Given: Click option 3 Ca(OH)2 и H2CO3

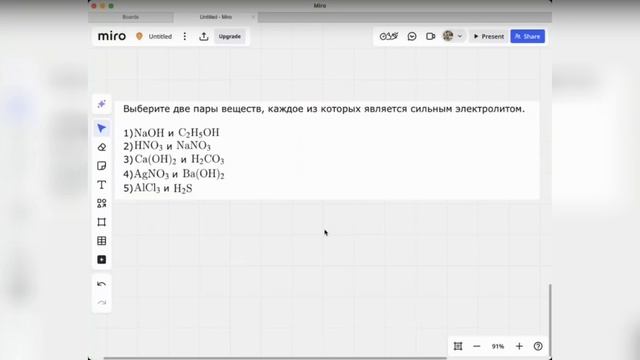Looking at the screenshot, I should click(174, 159).
